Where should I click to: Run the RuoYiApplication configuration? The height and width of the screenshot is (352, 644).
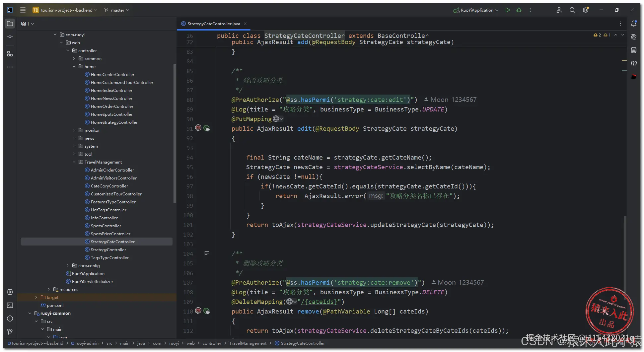click(x=507, y=10)
